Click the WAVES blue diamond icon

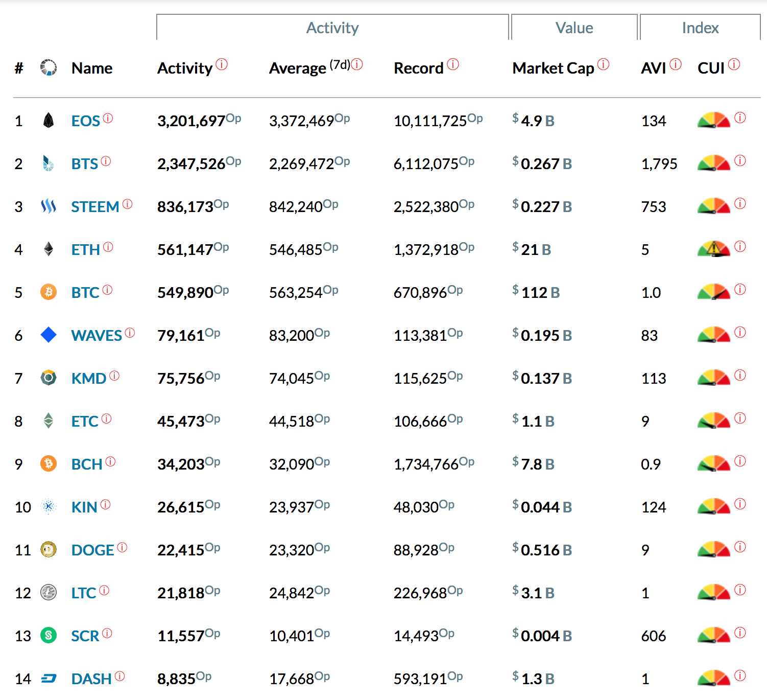click(49, 335)
